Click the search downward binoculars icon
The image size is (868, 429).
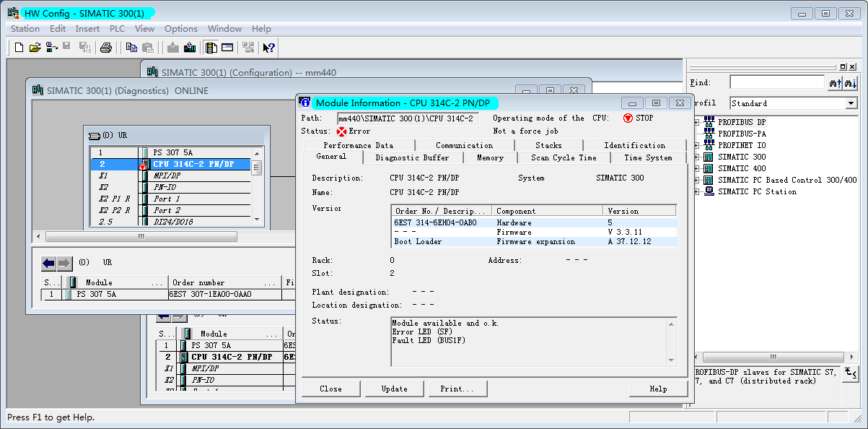(x=851, y=83)
